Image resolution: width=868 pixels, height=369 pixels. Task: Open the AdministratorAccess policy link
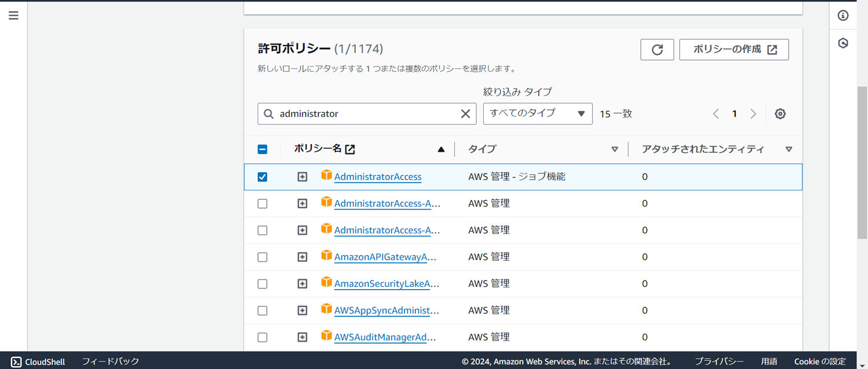(378, 177)
